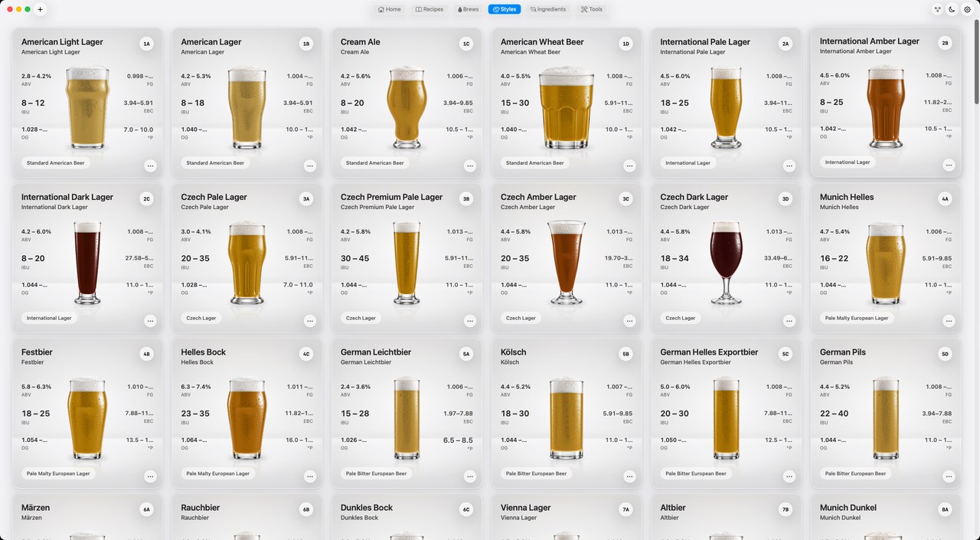980x540 pixels.
Task: Open more options on Helles Bock card
Action: 310,476
